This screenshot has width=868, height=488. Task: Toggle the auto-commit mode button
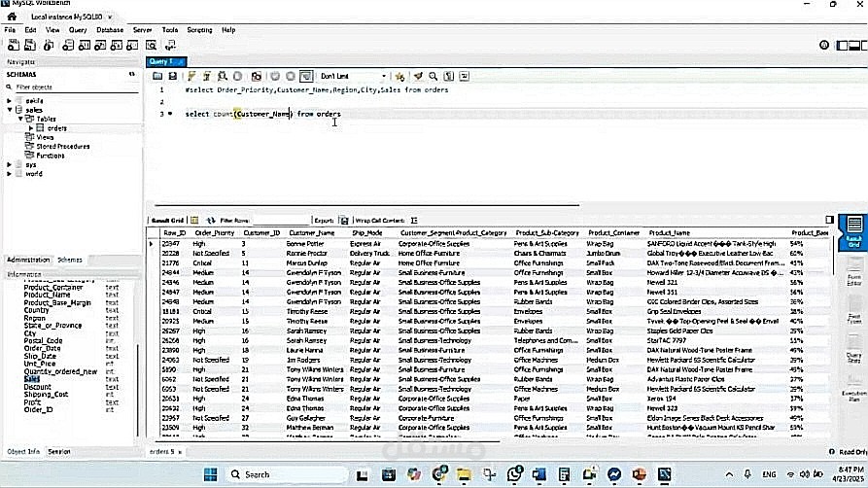point(306,76)
